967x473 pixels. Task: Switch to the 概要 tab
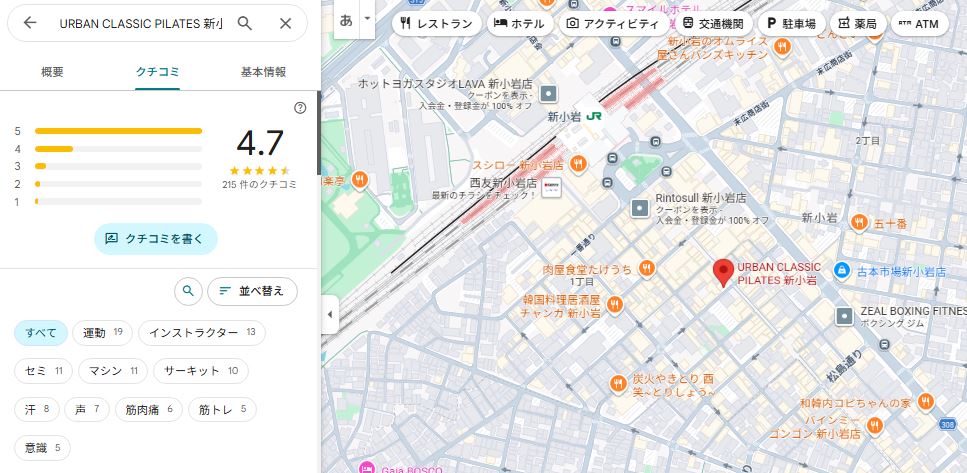(52, 72)
